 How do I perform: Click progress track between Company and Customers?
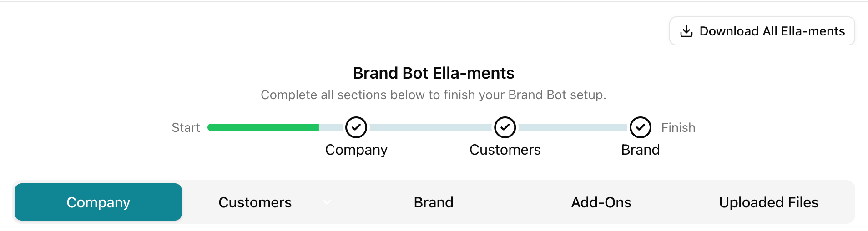pos(431,127)
